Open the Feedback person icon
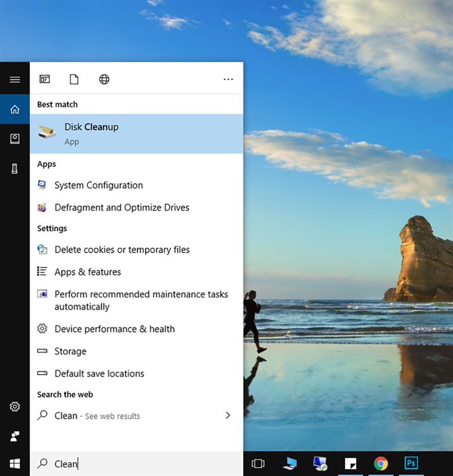The height and width of the screenshot is (476, 453). (15, 436)
